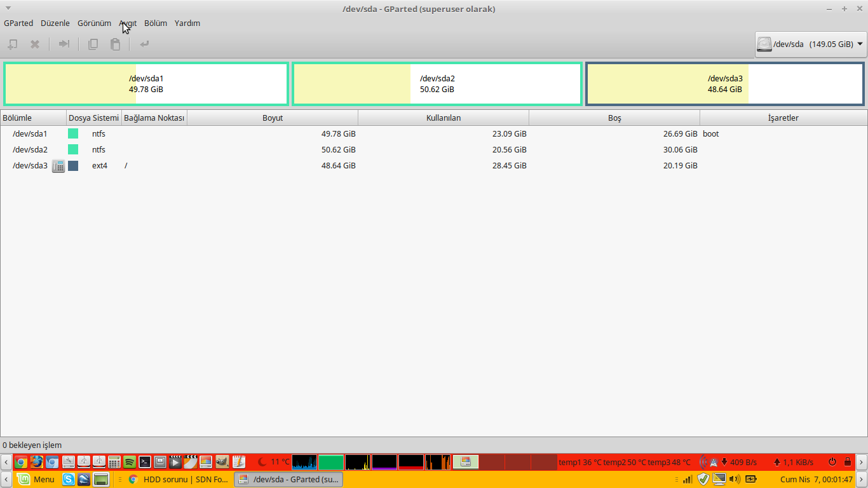Click the boot flag text for sda1
The image size is (868, 488).
711,133
